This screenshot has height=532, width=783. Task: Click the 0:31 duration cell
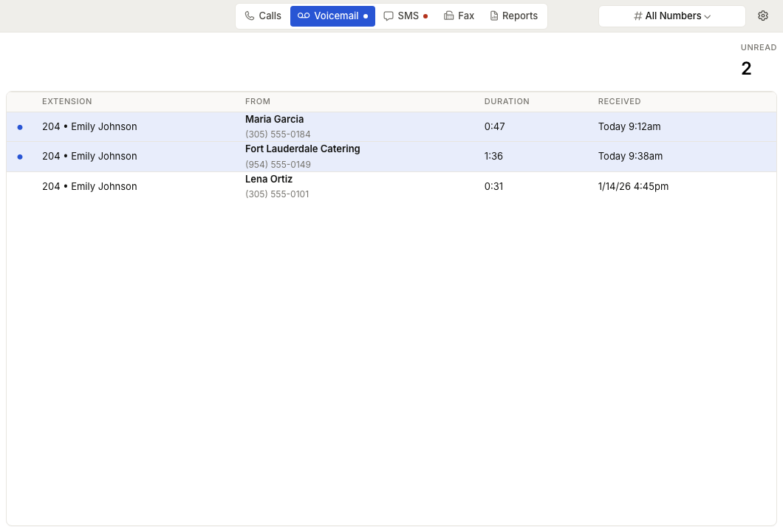click(x=494, y=186)
